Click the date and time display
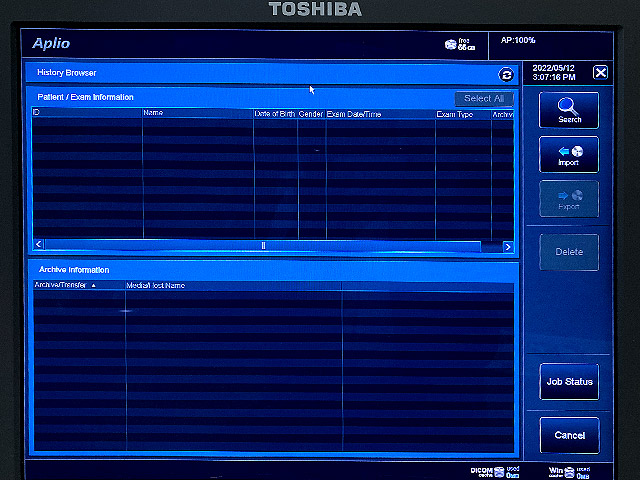Screen dimensions: 640x480 coord(554,73)
